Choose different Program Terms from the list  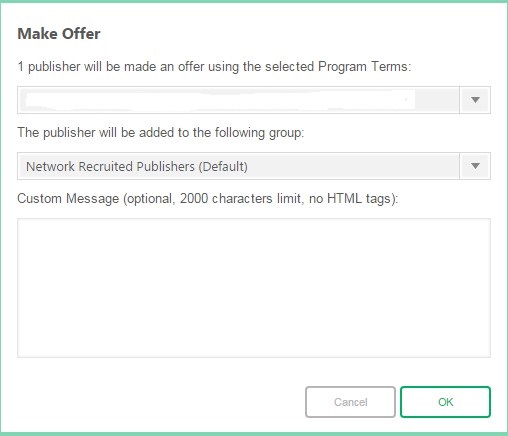click(254, 100)
